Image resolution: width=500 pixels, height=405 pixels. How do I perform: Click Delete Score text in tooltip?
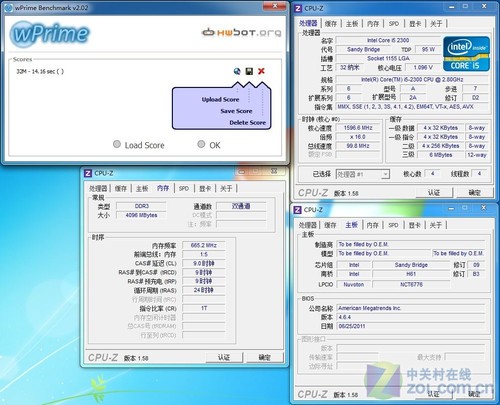[248, 123]
